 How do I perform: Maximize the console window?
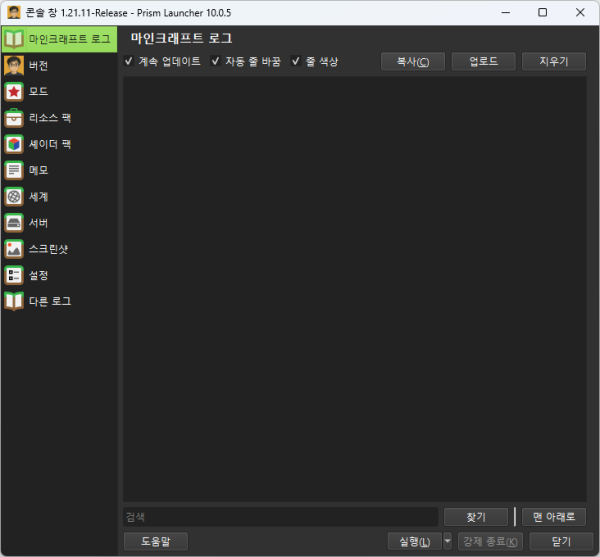click(x=543, y=13)
